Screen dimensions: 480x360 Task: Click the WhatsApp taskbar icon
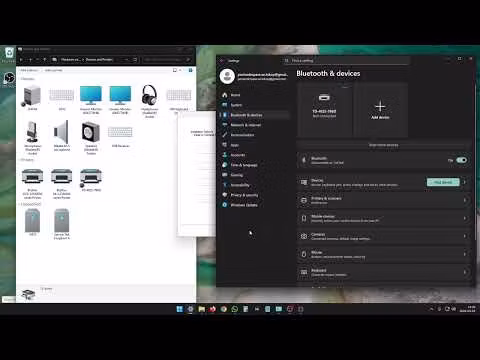pyautogui.click(x=235, y=309)
